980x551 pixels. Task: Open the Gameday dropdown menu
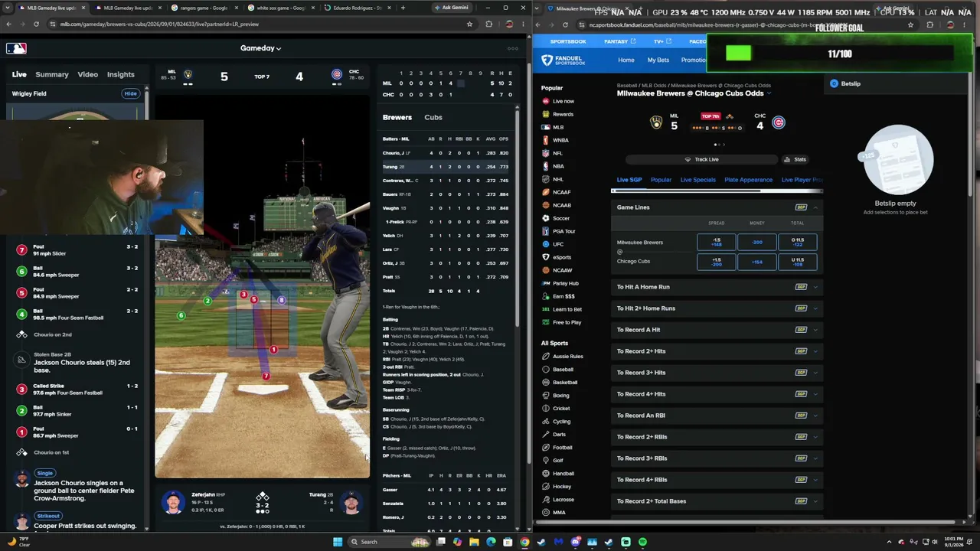(x=261, y=48)
